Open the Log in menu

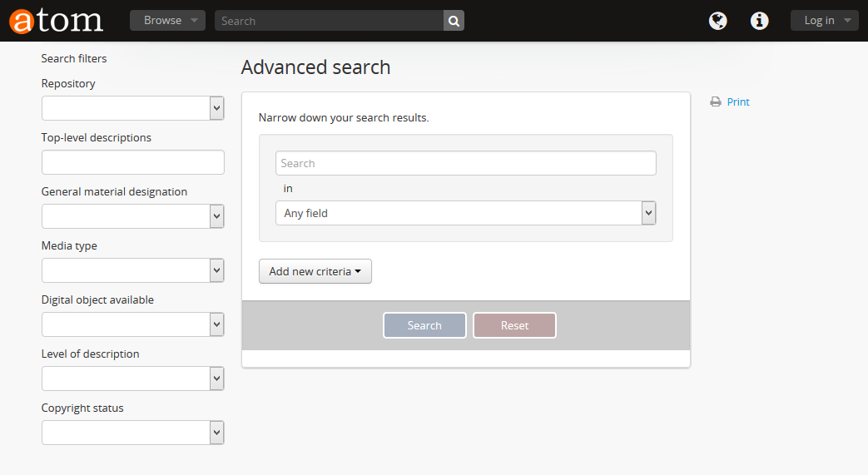[x=824, y=21]
